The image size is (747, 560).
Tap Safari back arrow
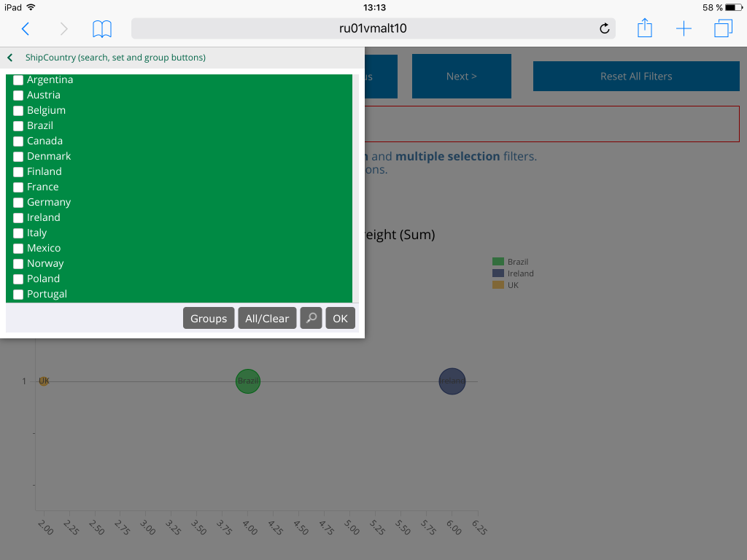pyautogui.click(x=26, y=29)
